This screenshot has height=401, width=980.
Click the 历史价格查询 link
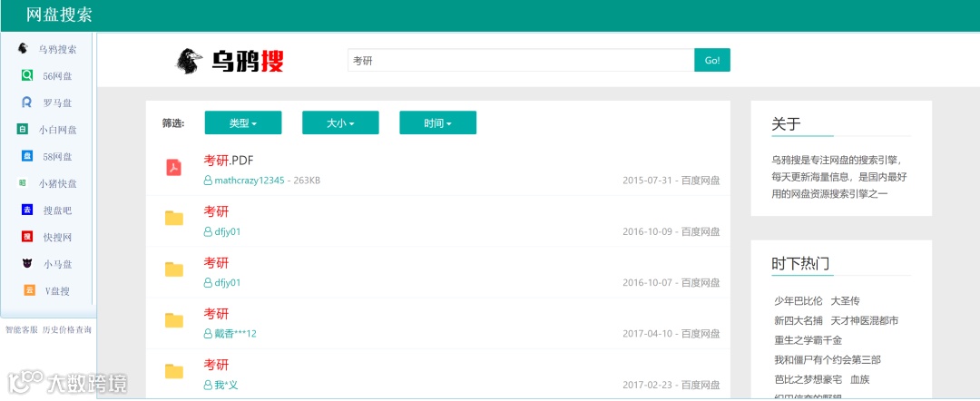[67, 330]
